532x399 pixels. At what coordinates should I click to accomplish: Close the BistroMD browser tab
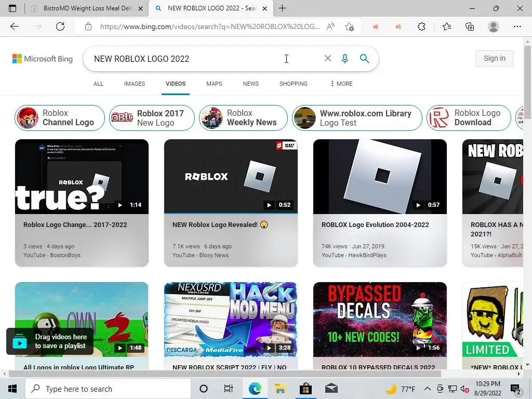pyautogui.click(x=140, y=8)
